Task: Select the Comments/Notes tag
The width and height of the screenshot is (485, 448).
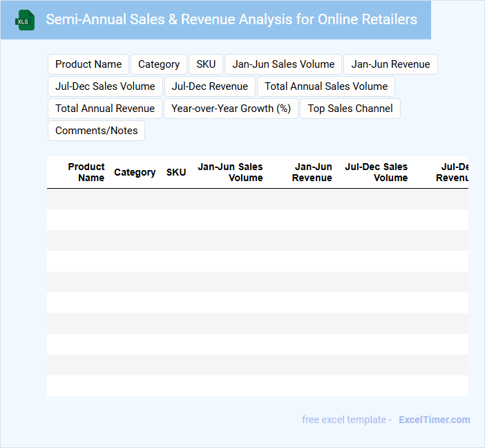Action: (x=96, y=131)
